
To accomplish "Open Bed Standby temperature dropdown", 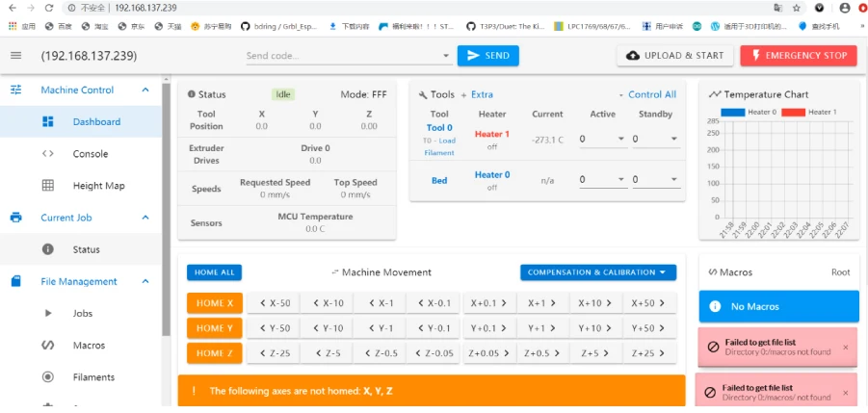I will 673,180.
